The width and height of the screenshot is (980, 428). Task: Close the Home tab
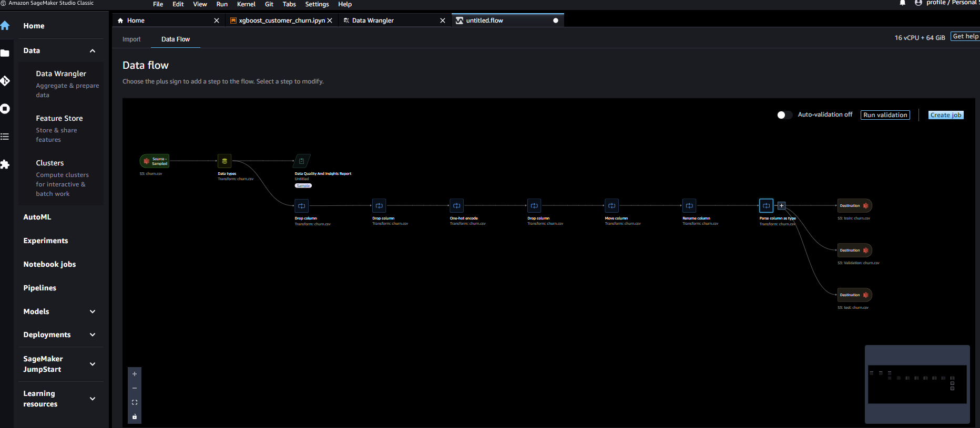pyautogui.click(x=217, y=20)
